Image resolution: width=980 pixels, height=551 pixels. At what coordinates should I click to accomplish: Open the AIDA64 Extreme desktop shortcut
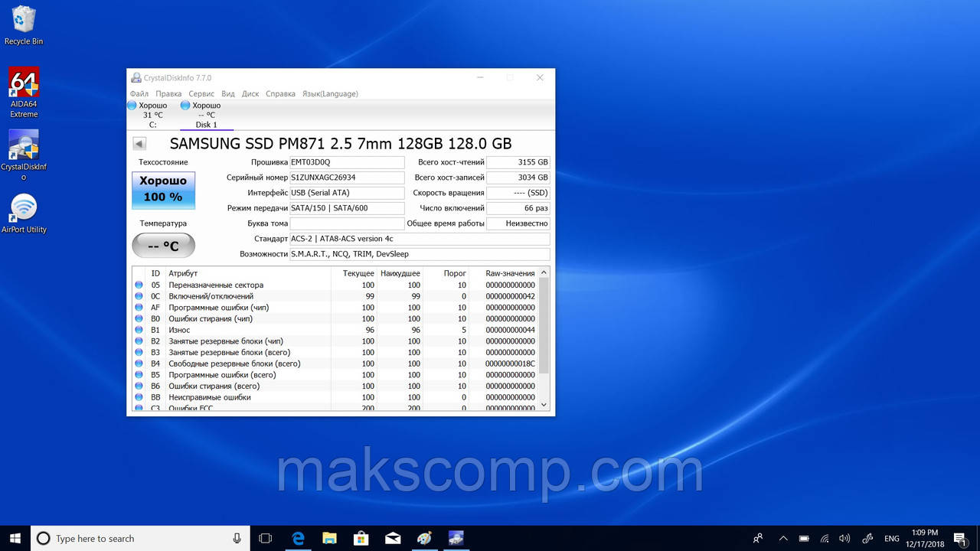point(24,93)
